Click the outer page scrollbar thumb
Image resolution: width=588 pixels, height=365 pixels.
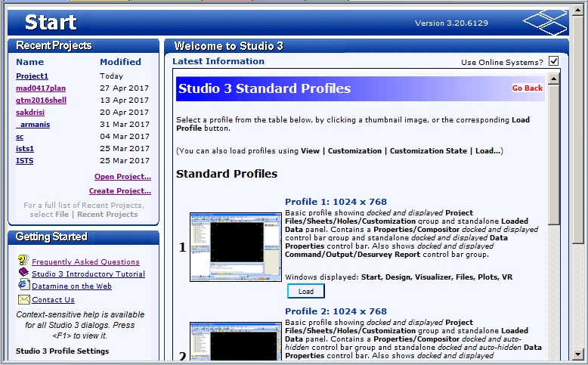coord(577,130)
